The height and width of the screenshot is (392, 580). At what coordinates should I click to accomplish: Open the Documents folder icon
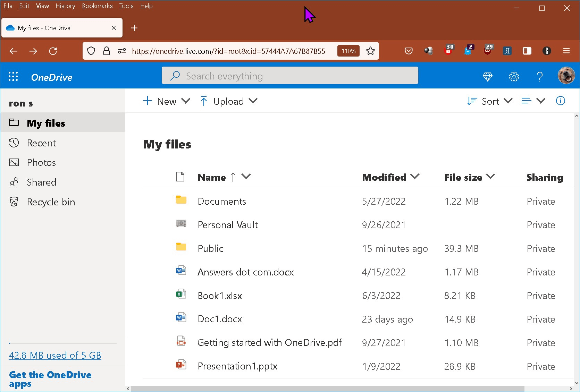[x=181, y=200]
